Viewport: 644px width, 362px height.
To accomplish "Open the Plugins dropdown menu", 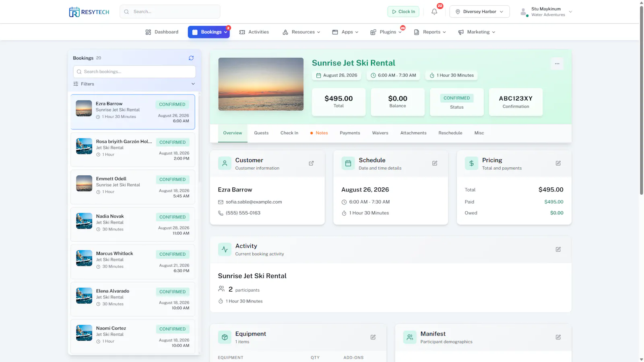I will click(x=386, y=32).
